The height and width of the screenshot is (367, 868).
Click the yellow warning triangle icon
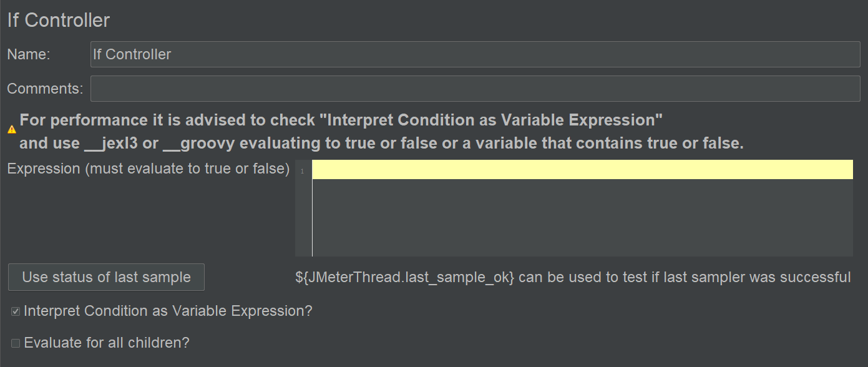click(x=12, y=129)
